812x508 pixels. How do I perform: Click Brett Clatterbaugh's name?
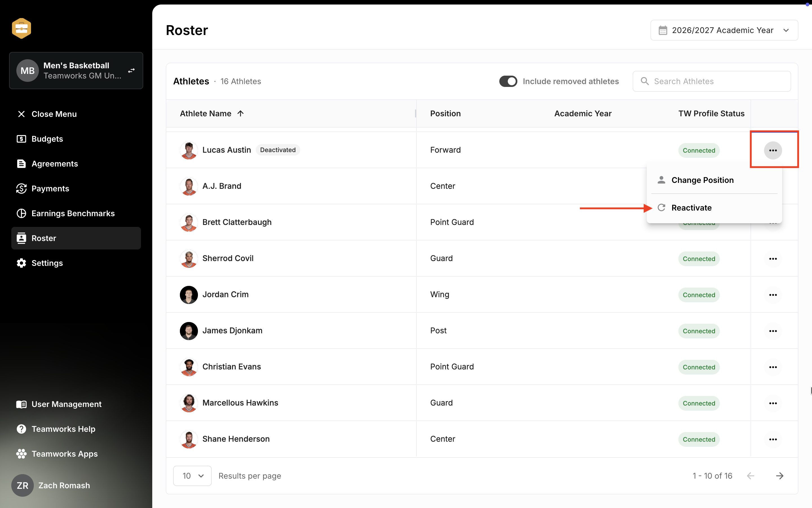coord(237,222)
